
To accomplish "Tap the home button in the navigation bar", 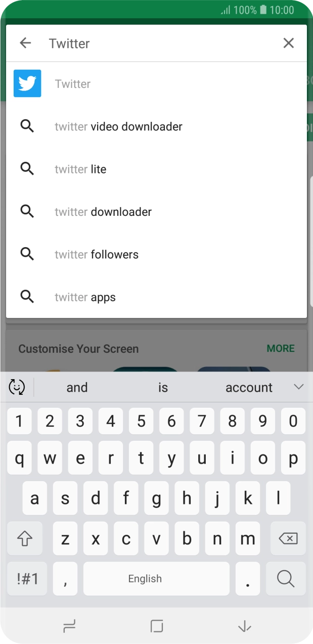I will 156,626.
